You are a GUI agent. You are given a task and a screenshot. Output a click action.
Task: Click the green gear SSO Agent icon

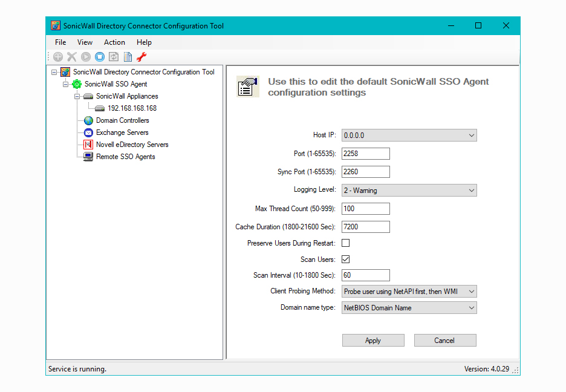point(77,84)
